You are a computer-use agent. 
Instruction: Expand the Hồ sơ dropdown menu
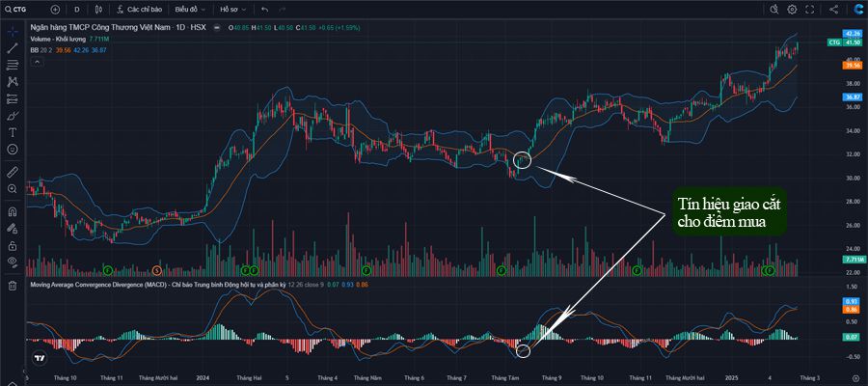click(x=232, y=10)
